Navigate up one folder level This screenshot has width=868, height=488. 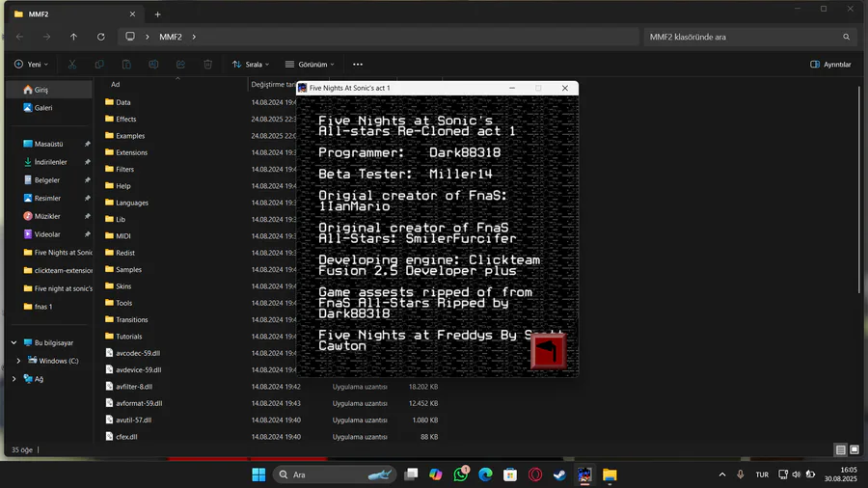[x=73, y=37]
